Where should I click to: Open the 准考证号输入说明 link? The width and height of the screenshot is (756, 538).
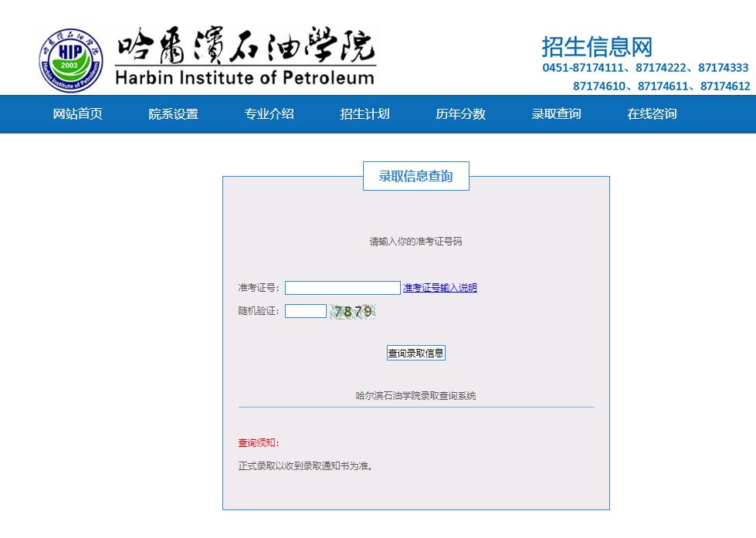(439, 288)
